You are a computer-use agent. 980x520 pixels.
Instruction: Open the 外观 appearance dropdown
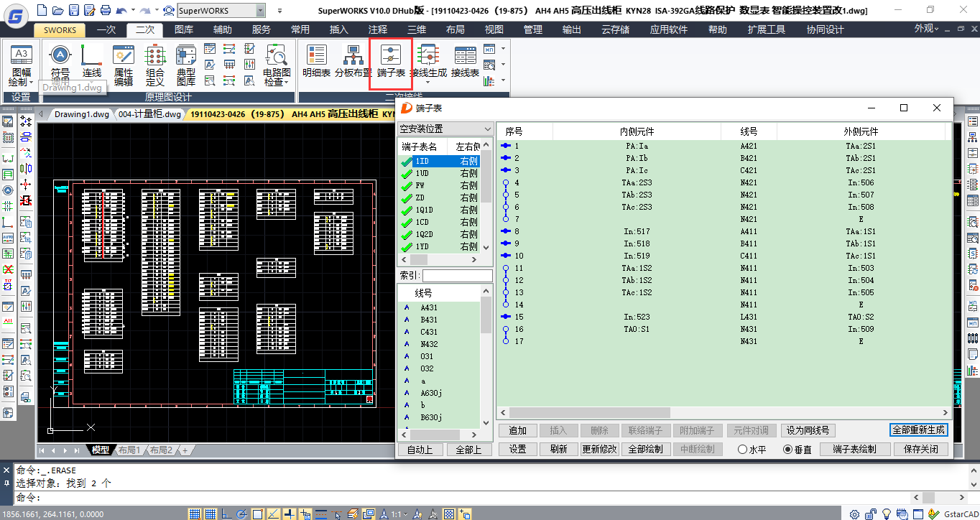(x=927, y=29)
